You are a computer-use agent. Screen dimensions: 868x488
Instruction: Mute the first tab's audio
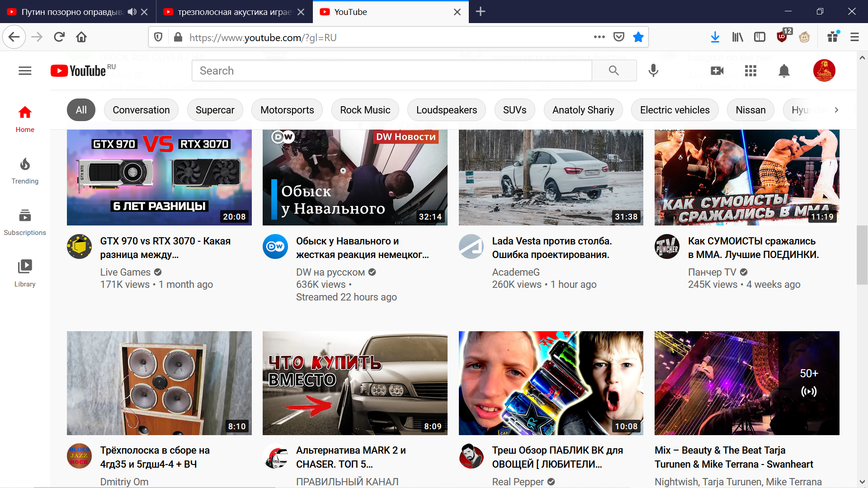point(132,12)
